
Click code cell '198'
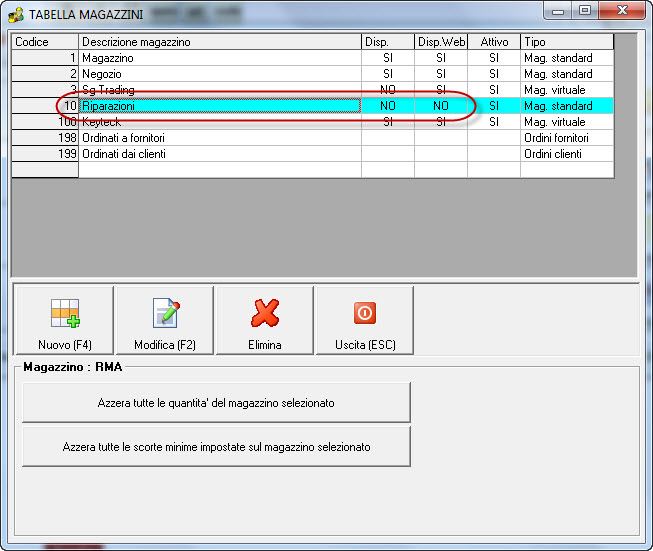pyautogui.click(x=45, y=137)
